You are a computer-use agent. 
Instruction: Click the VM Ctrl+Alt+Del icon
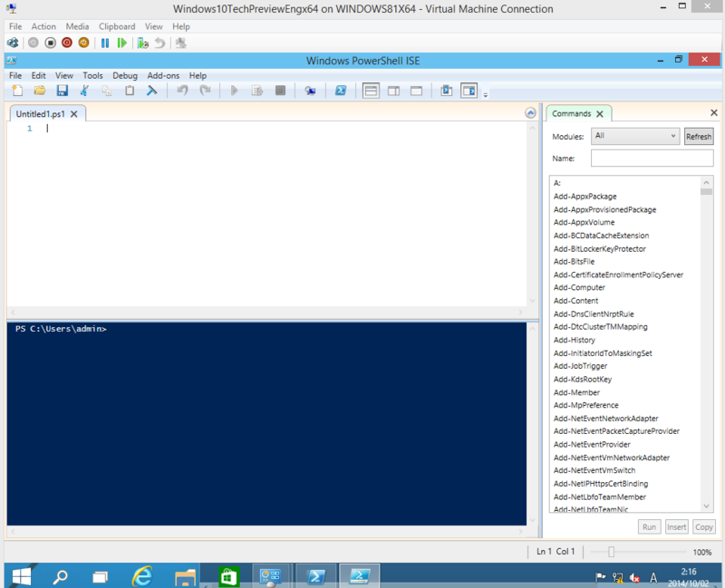13,43
